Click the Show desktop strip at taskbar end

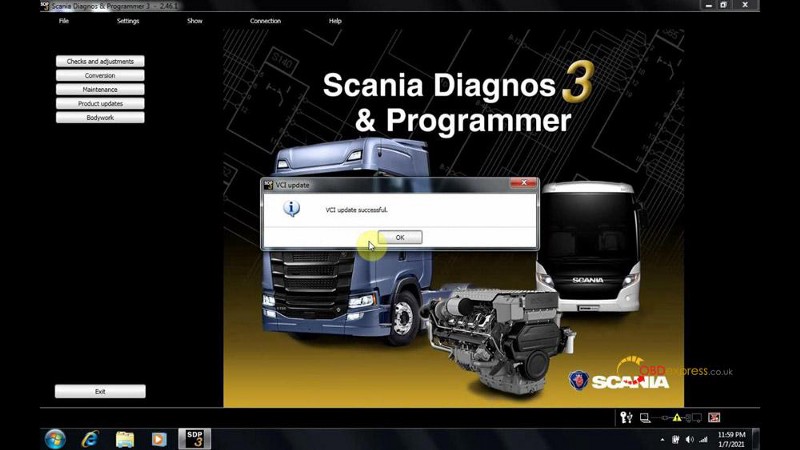(756, 439)
